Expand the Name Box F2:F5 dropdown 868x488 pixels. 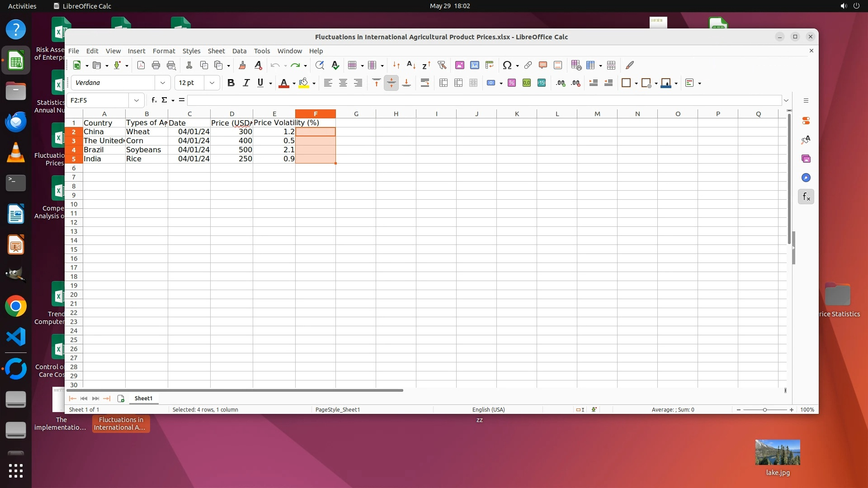pyautogui.click(x=136, y=100)
